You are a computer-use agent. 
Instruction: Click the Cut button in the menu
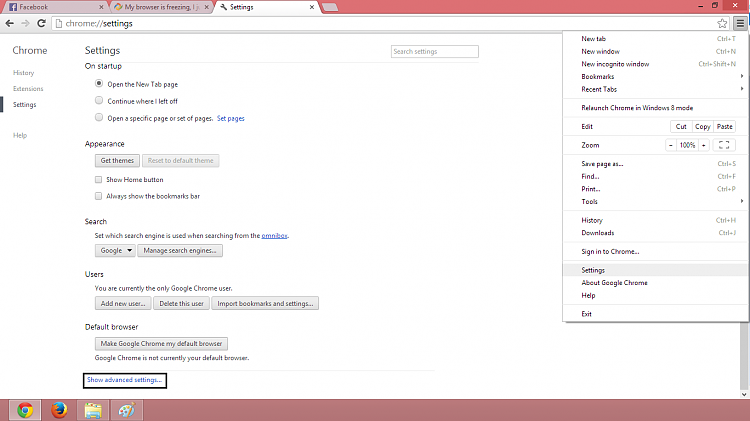(681, 126)
